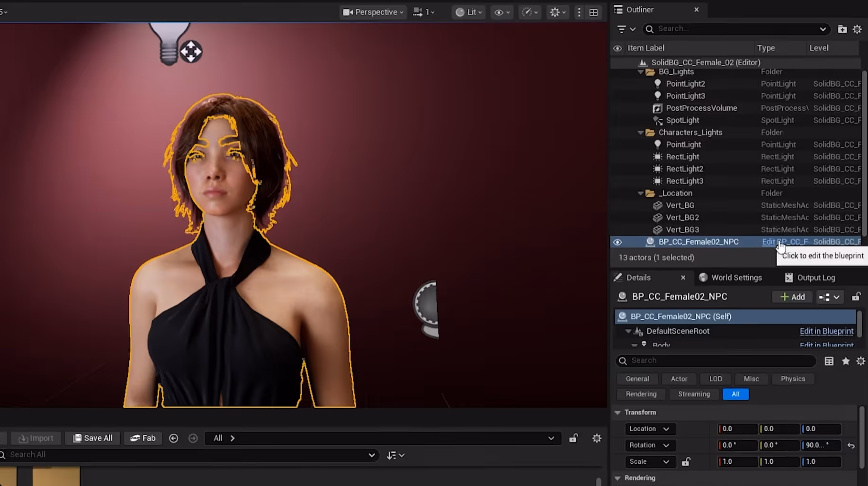Collapse the BG_Lights folder
Viewport: 868px width, 486px height.
tap(641, 72)
